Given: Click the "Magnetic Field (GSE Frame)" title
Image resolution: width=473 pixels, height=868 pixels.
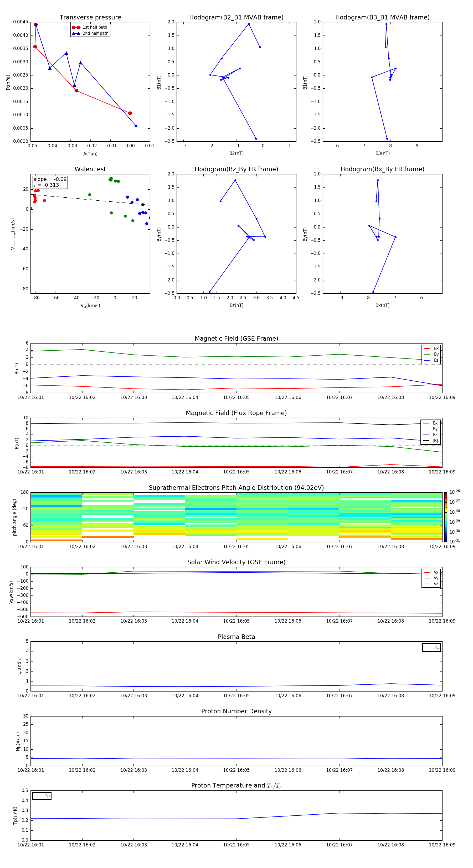Looking at the screenshot, I should pyautogui.click(x=236, y=339).
